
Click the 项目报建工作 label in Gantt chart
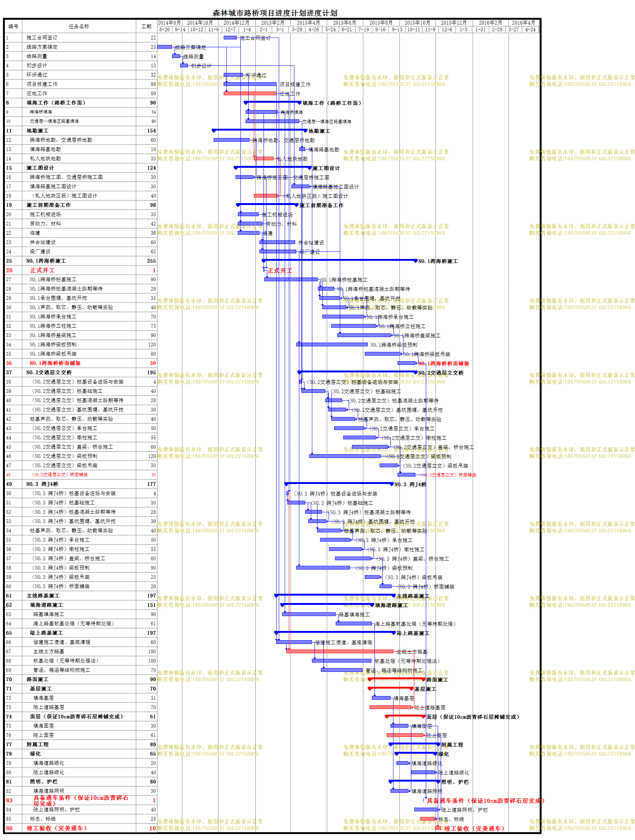295,84
